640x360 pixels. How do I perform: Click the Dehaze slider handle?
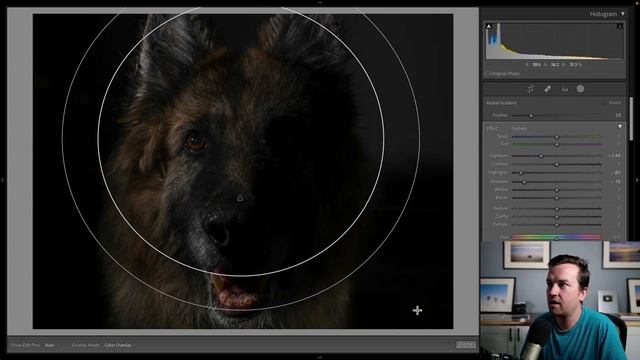coord(556,225)
